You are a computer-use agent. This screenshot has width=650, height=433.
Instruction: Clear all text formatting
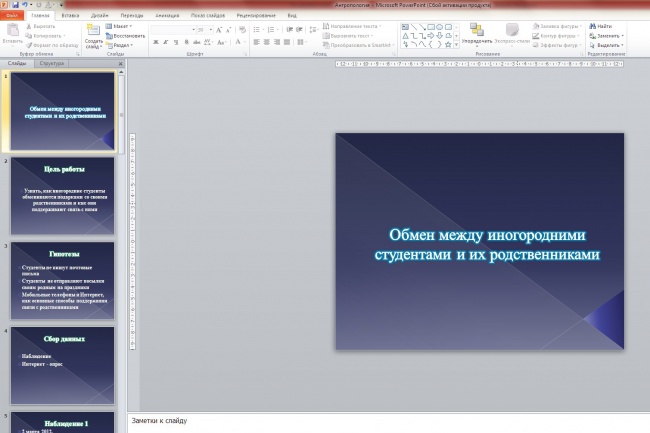[243, 30]
